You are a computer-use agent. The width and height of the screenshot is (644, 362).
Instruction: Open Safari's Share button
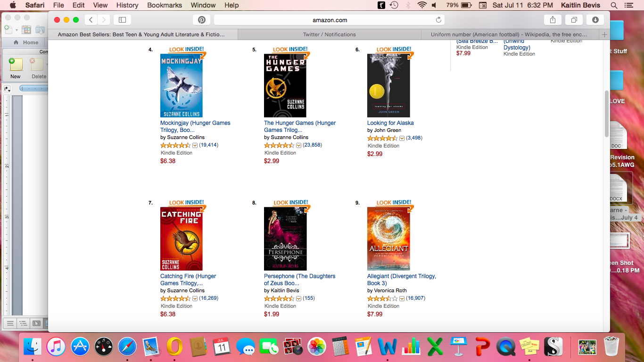point(553,20)
